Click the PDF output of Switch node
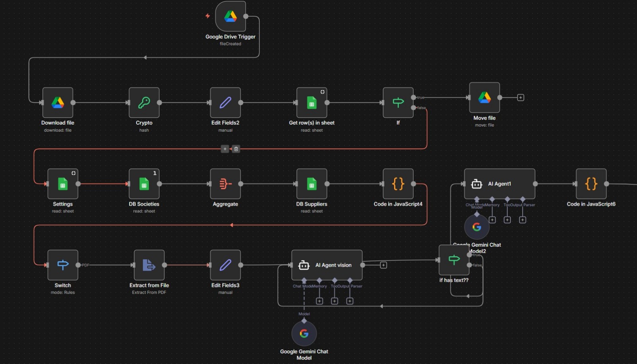 pyautogui.click(x=78, y=265)
